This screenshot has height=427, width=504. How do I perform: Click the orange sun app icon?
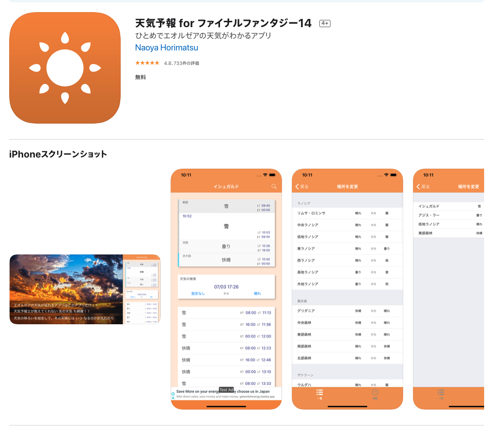(65, 68)
